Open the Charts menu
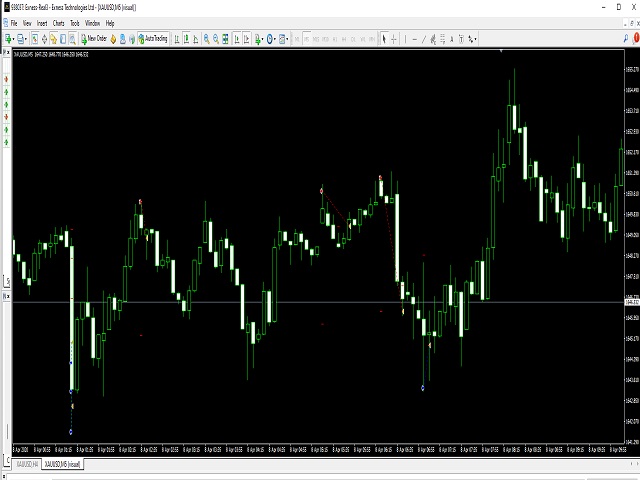Viewport: 640px width, 480px height. [x=58, y=23]
